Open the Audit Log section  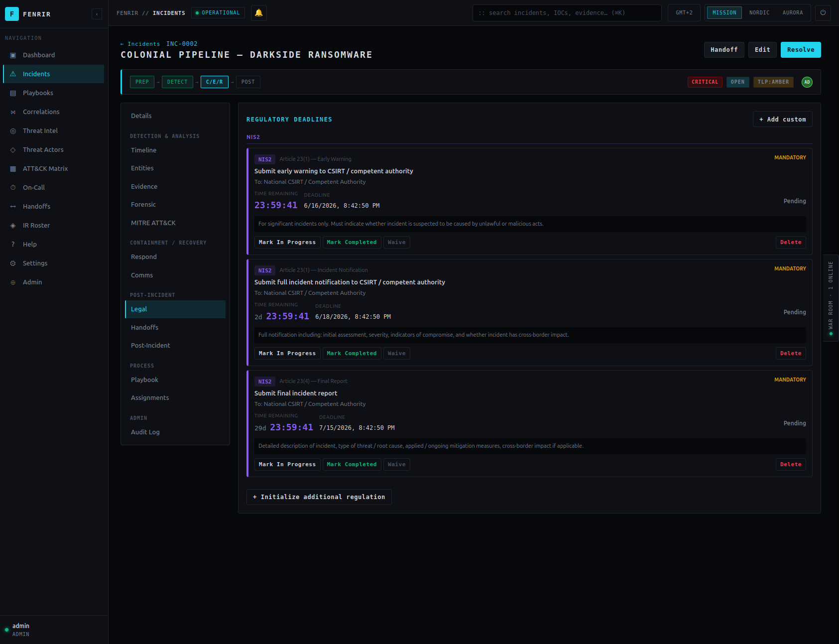point(175,432)
